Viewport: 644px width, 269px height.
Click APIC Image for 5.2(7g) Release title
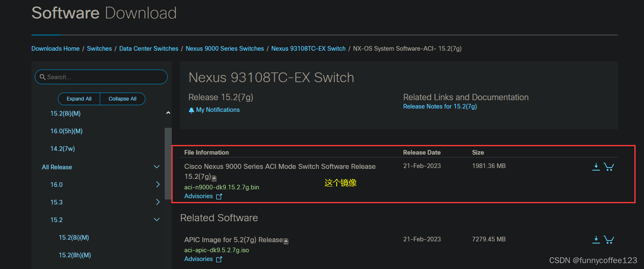pyautogui.click(x=234, y=240)
